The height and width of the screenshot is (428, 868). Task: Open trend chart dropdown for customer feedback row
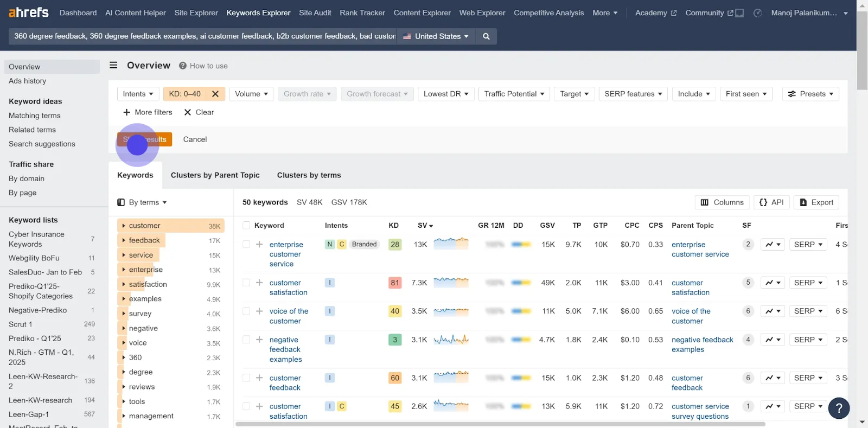tap(773, 378)
